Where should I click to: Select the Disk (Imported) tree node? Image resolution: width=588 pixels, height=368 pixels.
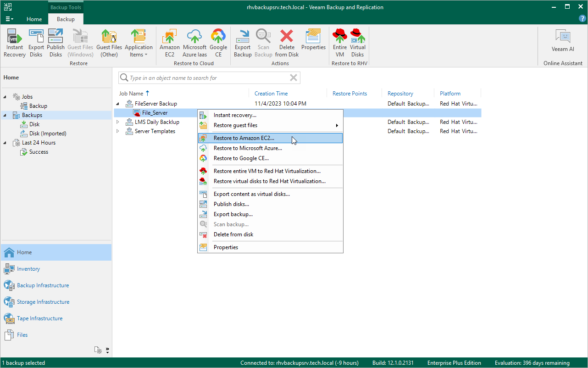48,134
